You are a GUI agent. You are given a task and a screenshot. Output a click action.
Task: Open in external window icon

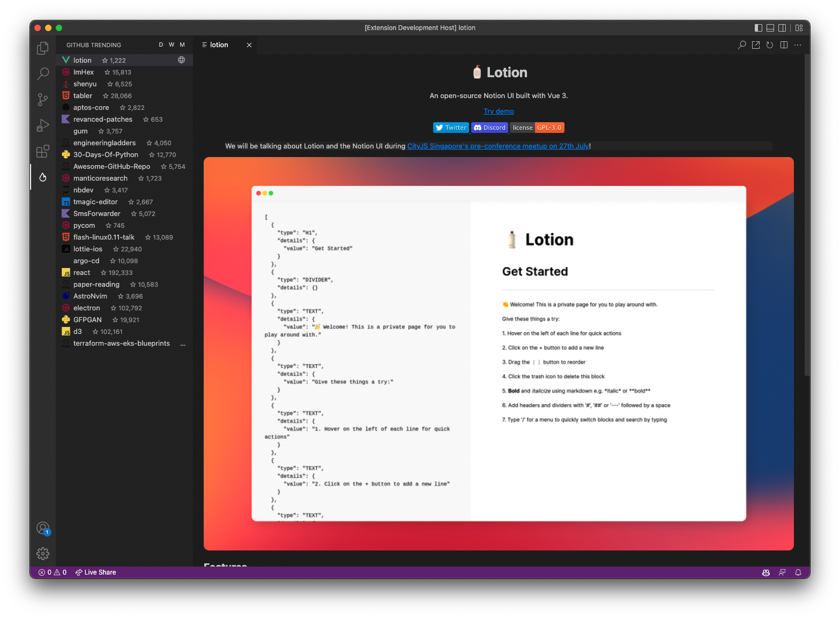pos(756,45)
